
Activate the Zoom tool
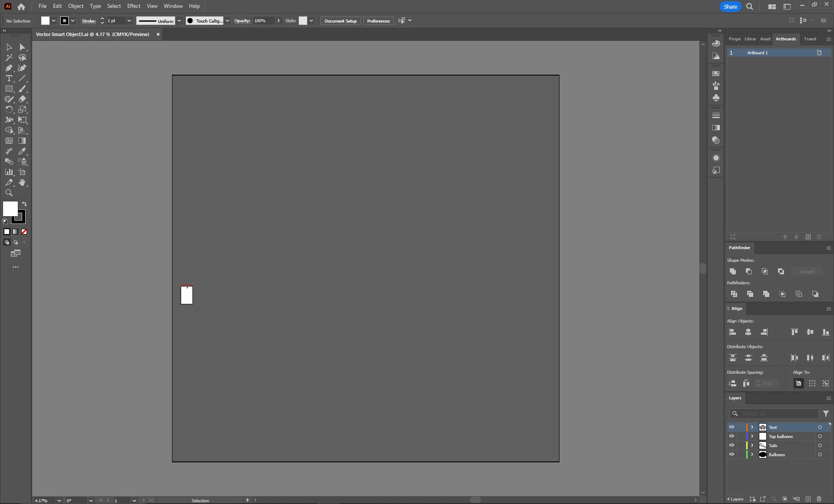(9, 193)
